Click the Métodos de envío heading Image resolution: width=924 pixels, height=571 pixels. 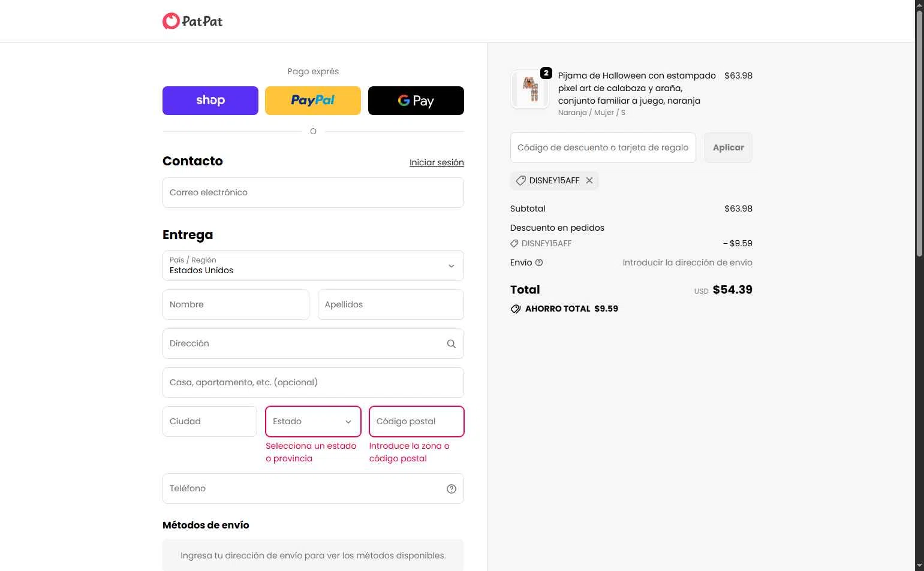click(206, 525)
